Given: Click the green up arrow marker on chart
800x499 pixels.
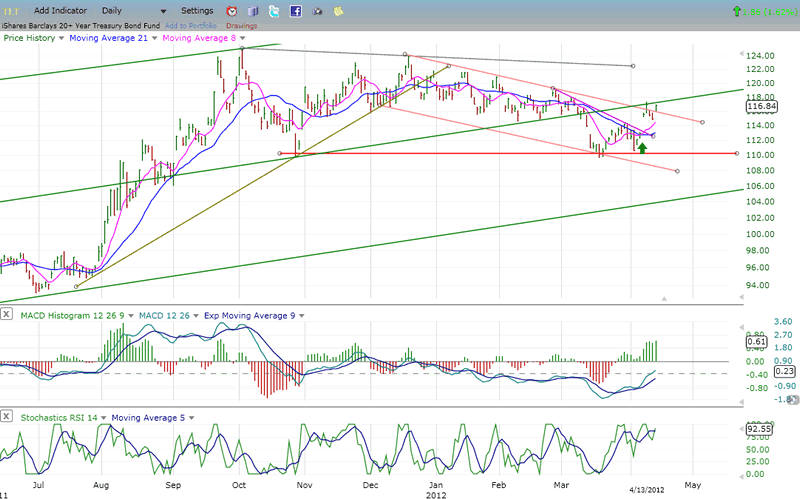Looking at the screenshot, I should click(642, 147).
